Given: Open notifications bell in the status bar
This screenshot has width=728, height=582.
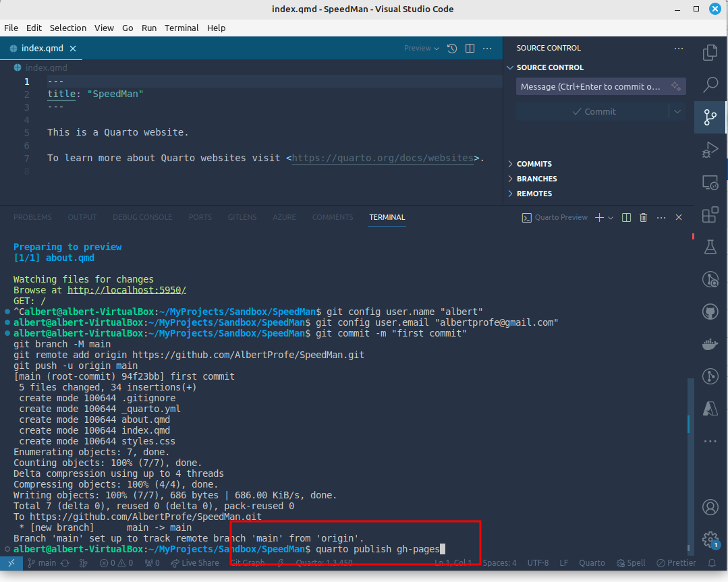Looking at the screenshot, I should [712, 563].
